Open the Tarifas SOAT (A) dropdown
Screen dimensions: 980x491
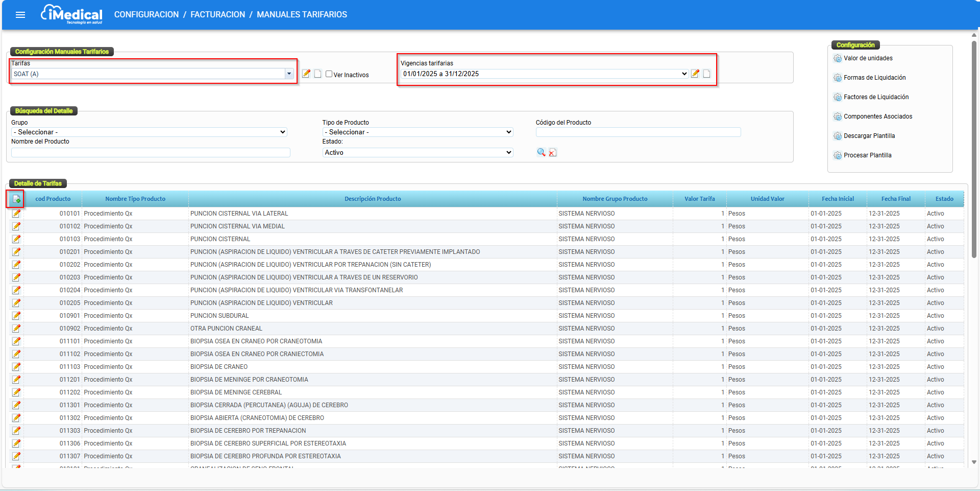pos(289,74)
